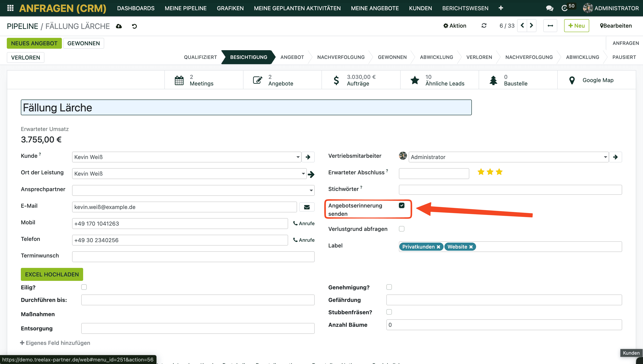Open Kunde record via arrow icon
The width and height of the screenshot is (643, 364).
pos(308,157)
